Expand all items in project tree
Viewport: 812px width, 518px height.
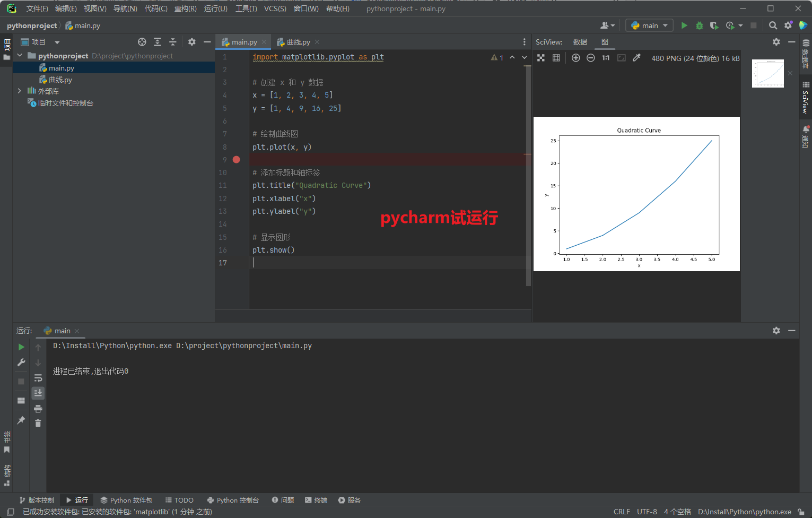coord(158,42)
